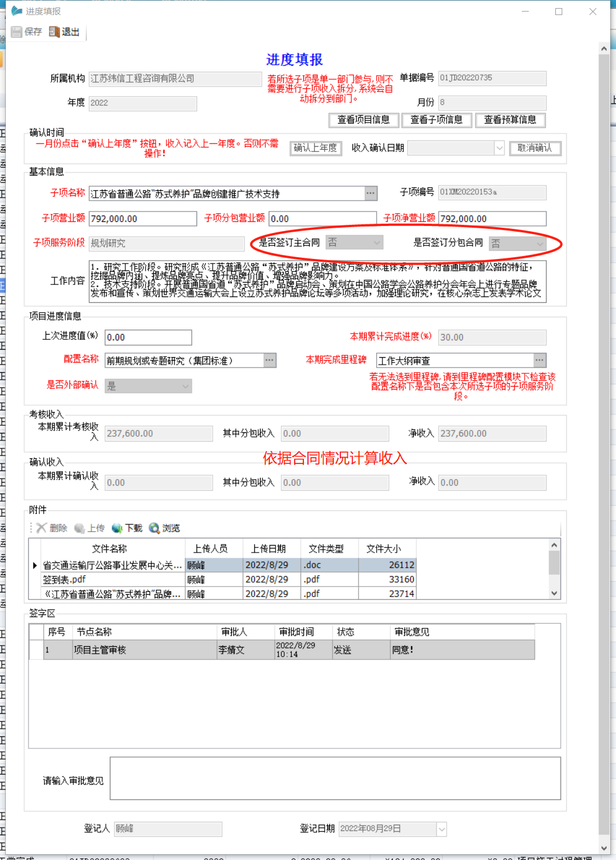Open the 本期完成里程碑 lookup ellipsis button
The width and height of the screenshot is (616, 860).
[539, 359]
